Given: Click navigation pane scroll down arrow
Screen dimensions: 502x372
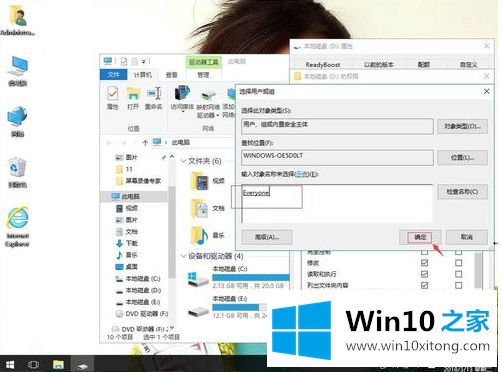Looking at the screenshot, I should pos(172,327).
